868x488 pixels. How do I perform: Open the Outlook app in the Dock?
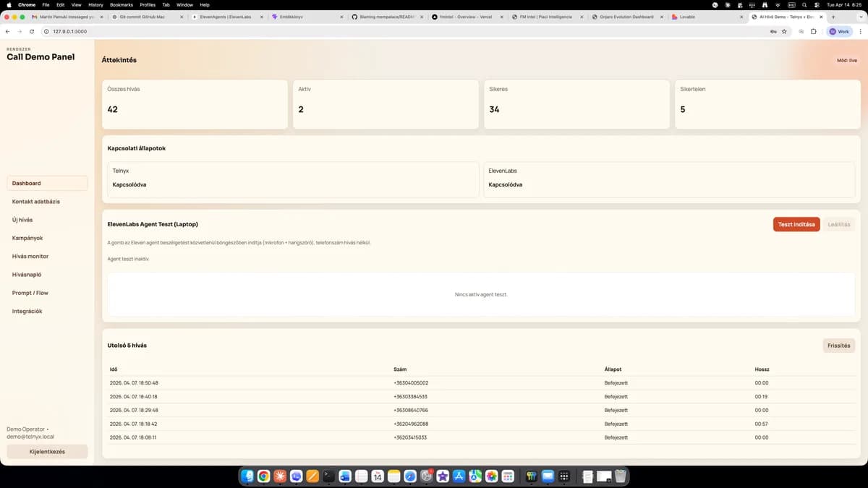(x=345, y=476)
